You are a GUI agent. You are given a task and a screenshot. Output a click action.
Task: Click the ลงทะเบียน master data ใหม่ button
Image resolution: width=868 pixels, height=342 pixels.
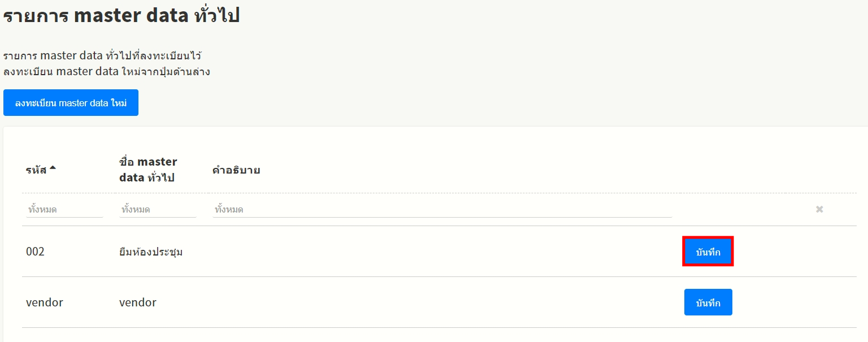click(71, 103)
